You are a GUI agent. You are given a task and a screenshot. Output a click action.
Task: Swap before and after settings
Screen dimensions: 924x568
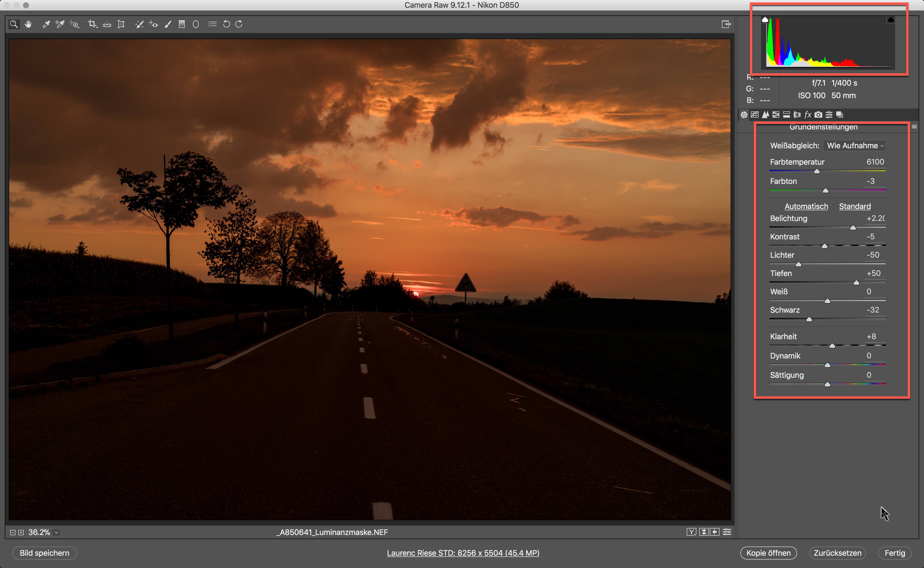point(704,532)
